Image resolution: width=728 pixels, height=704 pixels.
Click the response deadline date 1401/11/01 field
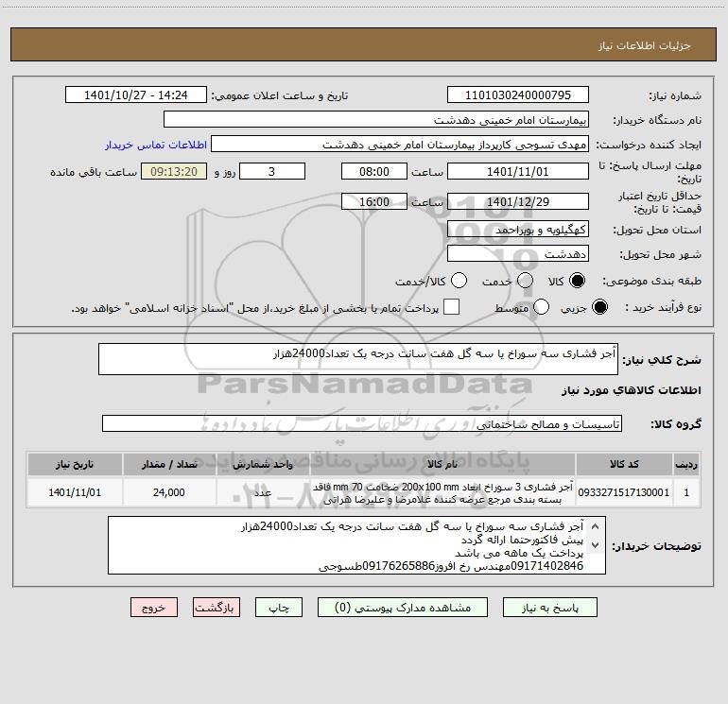click(518, 171)
